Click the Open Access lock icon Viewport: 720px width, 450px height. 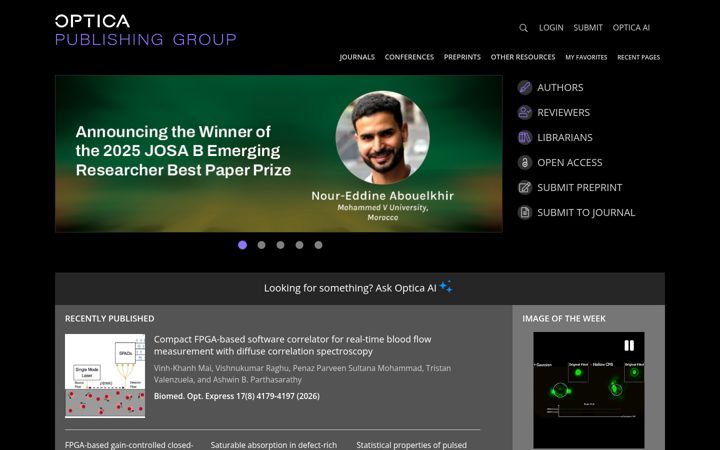tap(525, 163)
